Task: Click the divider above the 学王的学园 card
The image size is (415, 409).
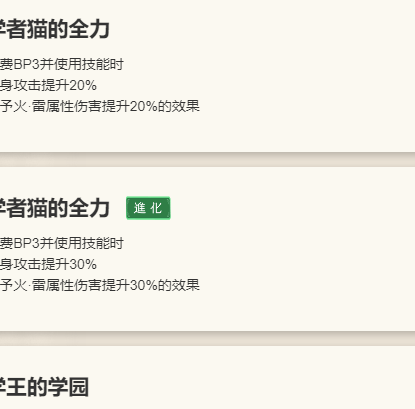Action: 207,338
